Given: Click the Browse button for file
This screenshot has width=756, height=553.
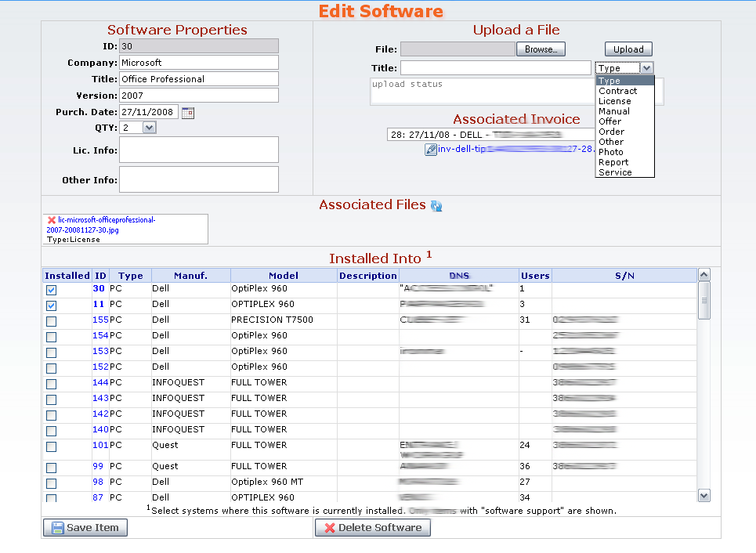Looking at the screenshot, I should click(x=541, y=49).
